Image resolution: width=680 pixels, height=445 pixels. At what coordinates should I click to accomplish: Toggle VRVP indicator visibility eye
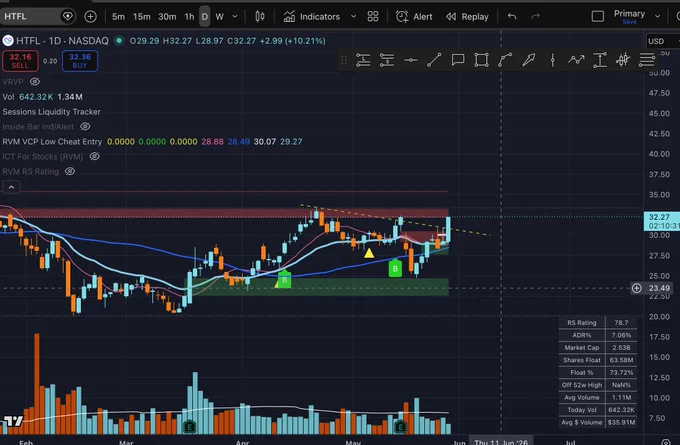click(35, 82)
